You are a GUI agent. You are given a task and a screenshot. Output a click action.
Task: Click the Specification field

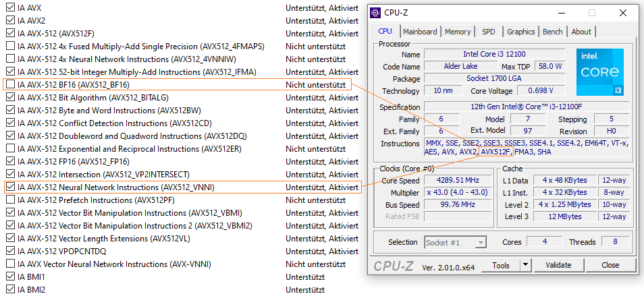527,107
